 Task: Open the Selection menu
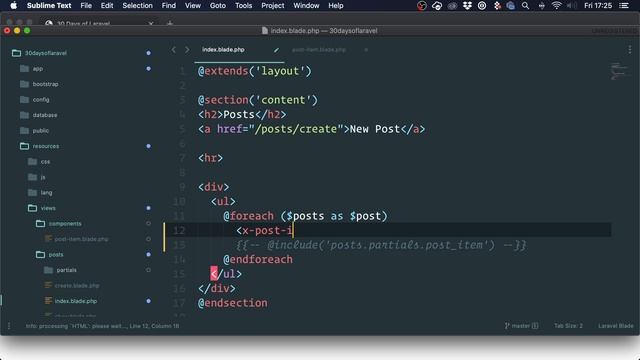pos(138,5)
